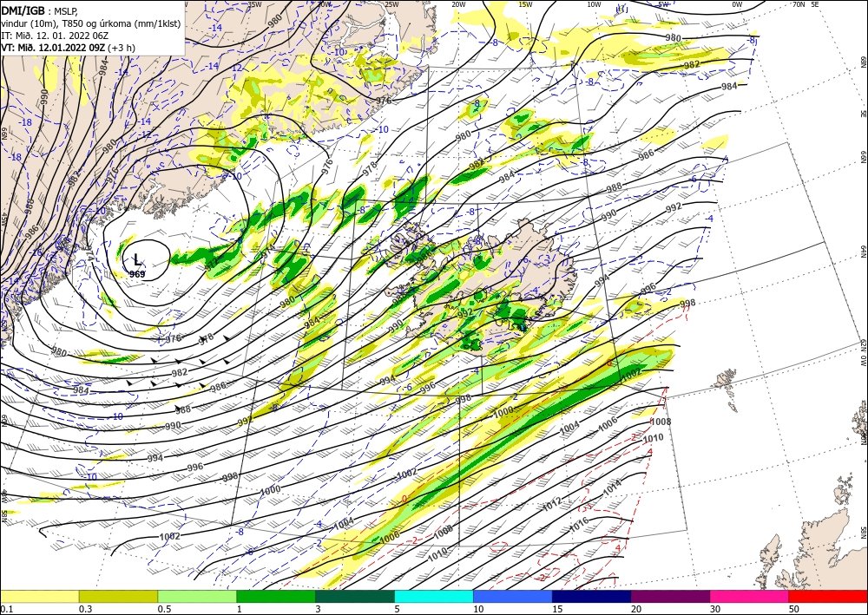Click the 50 legend scale value
Image resolution: width=868 pixels, height=615 pixels.
(x=794, y=609)
